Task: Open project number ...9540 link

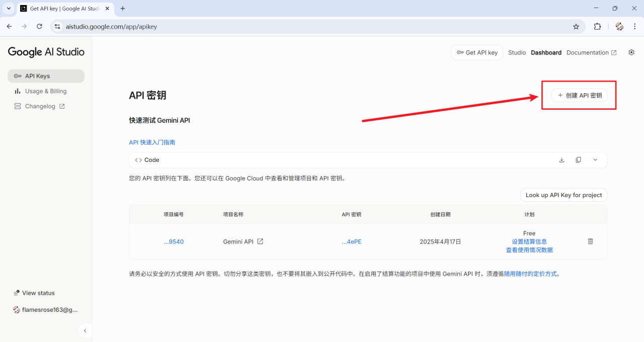Action: click(x=174, y=241)
